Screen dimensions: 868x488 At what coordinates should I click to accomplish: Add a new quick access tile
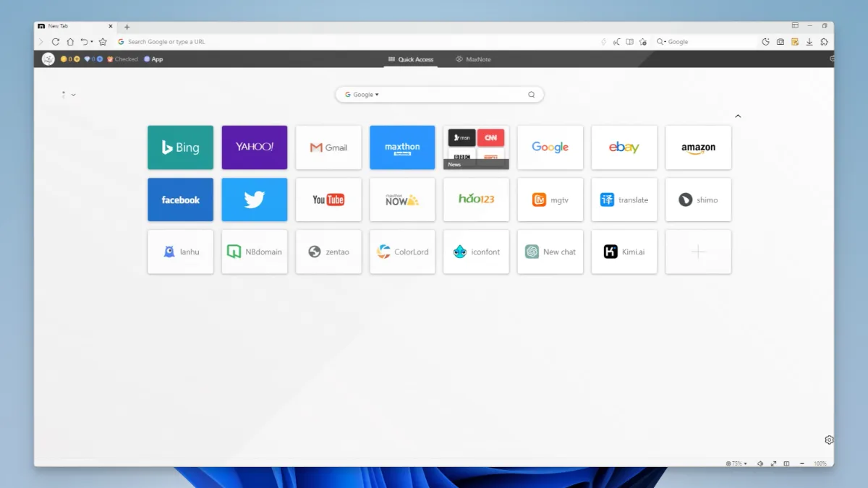(698, 252)
